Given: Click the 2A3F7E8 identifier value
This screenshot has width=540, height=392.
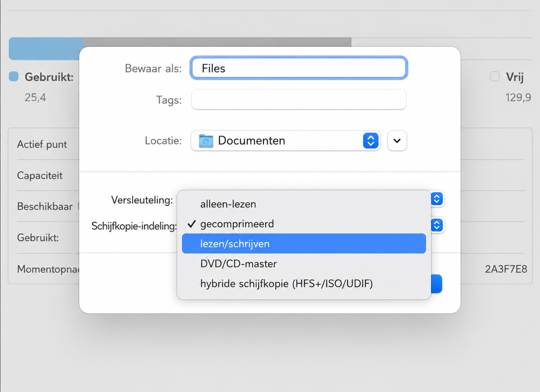Looking at the screenshot, I should [506, 269].
